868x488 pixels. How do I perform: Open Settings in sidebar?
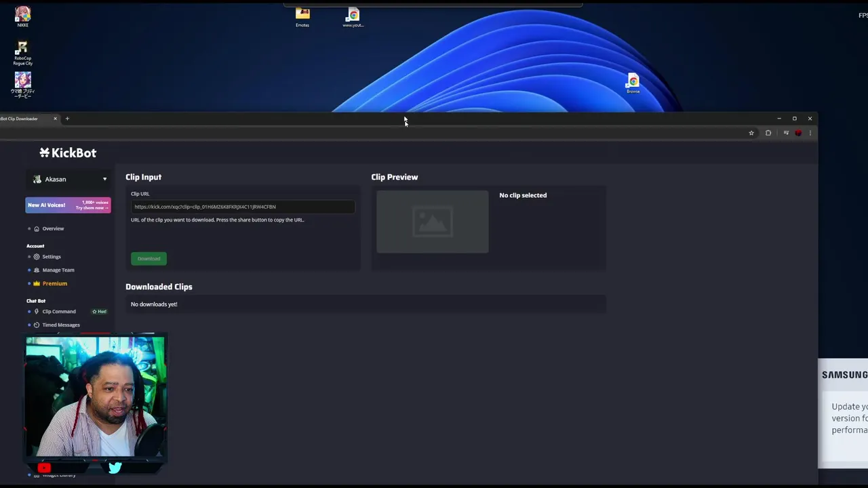tap(52, 257)
